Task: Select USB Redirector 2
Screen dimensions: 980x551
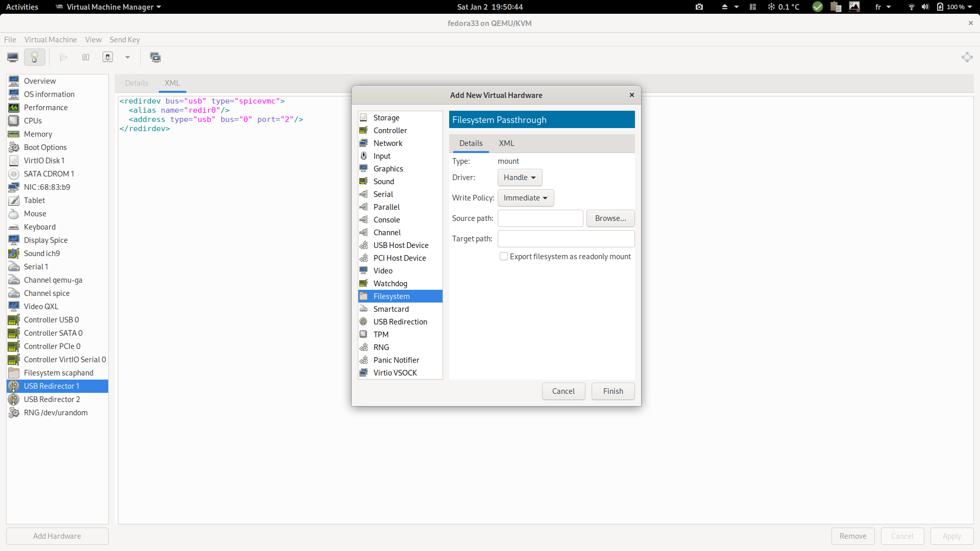Action: 57,399
